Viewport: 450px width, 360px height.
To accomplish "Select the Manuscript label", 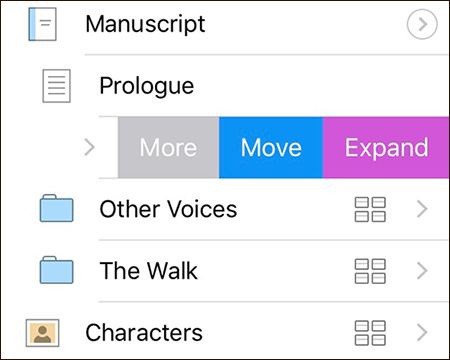I will tap(145, 25).
